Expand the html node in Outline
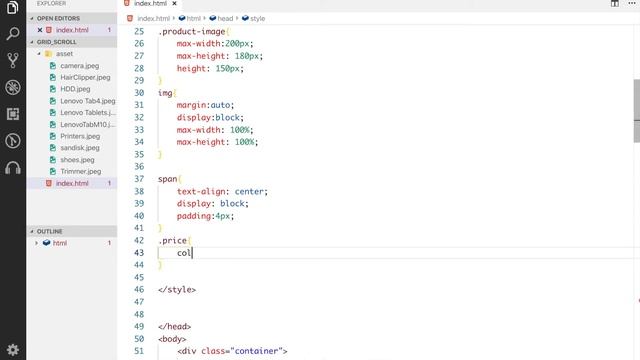This screenshot has height=360, width=640. (x=36, y=243)
